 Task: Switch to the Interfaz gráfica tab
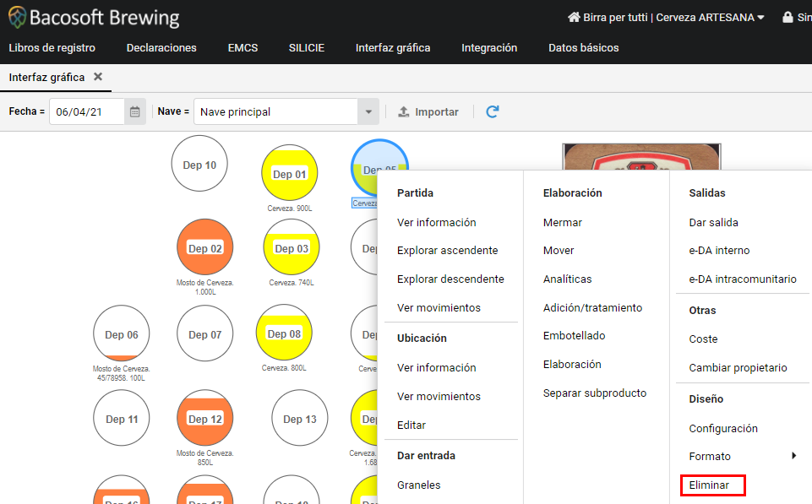click(46, 77)
